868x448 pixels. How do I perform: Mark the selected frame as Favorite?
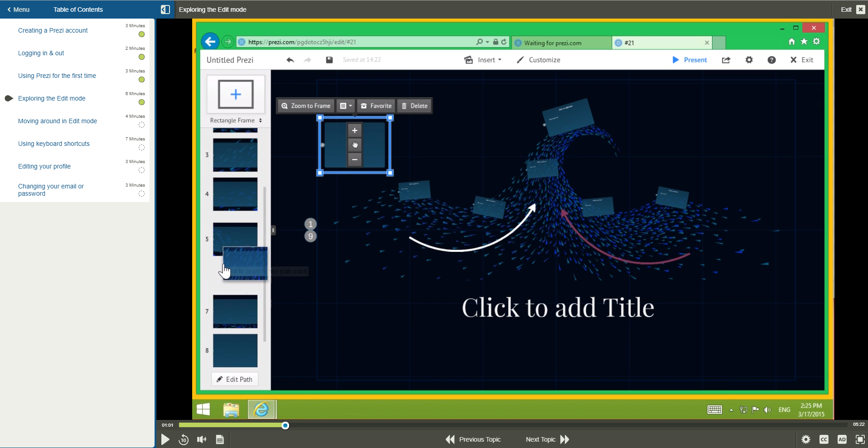tap(376, 106)
